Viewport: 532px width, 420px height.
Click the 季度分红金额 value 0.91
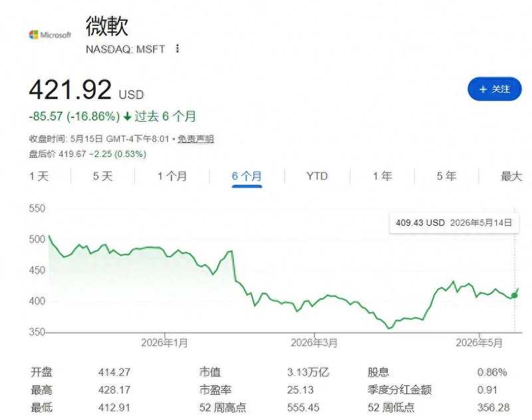point(487,389)
